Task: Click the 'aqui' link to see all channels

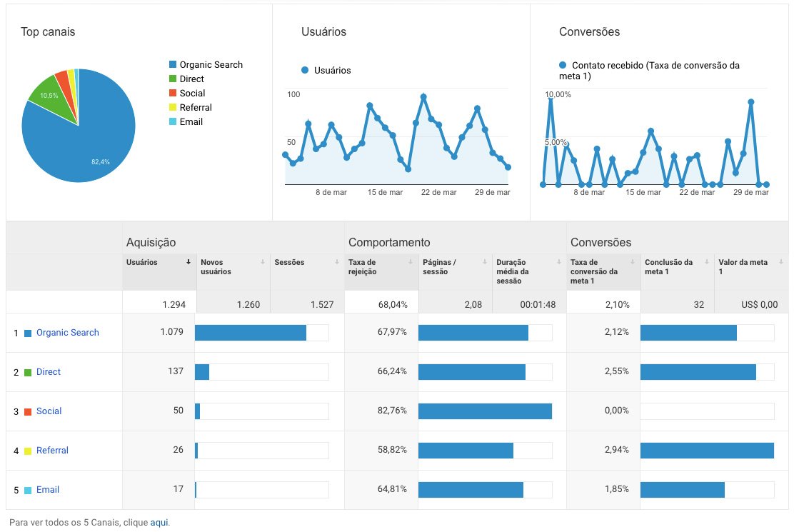Action: 159,523
